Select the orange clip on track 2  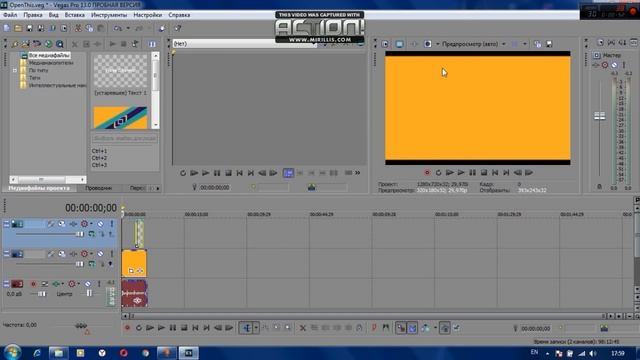pyautogui.click(x=134, y=264)
